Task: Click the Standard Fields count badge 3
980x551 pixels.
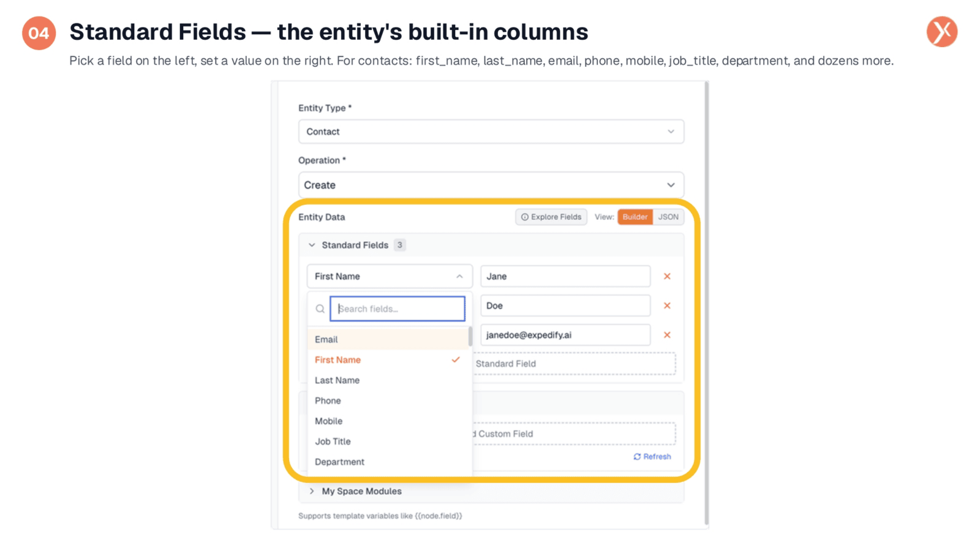Action: [x=399, y=245]
